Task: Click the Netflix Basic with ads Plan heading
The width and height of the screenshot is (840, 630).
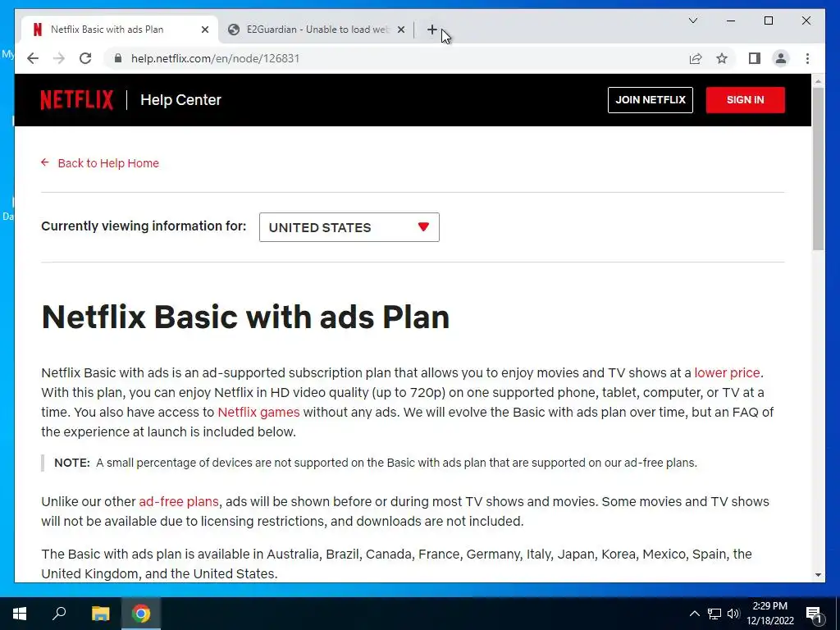Action: coord(245,317)
